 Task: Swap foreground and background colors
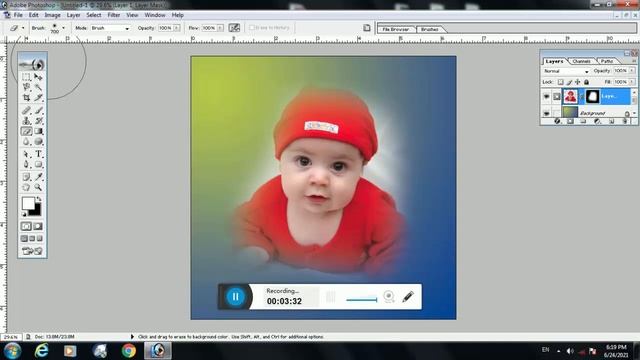click(39, 199)
